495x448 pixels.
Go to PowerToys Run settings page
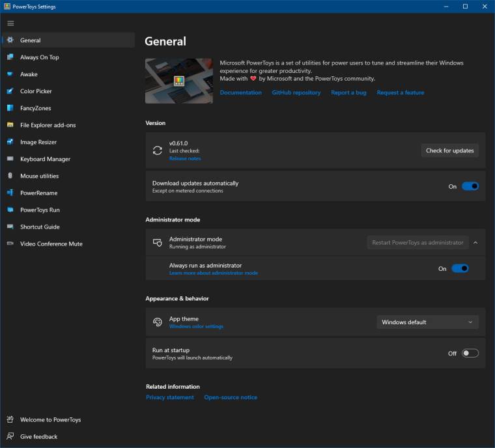click(x=40, y=210)
